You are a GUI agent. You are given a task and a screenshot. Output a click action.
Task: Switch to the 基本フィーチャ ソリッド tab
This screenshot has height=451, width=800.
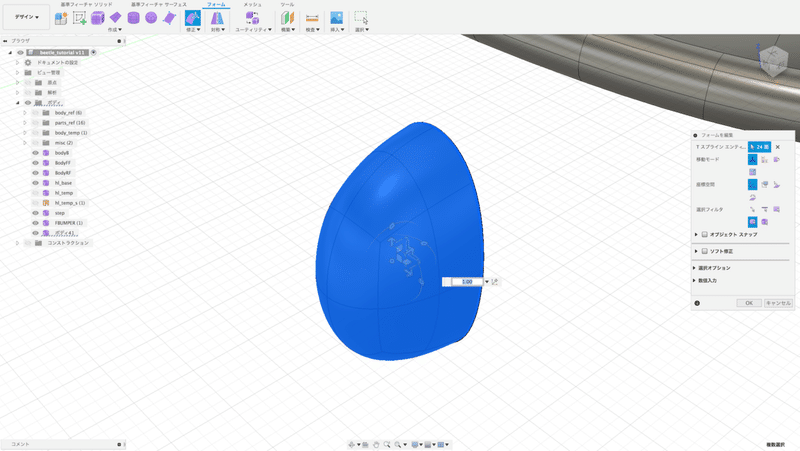[87, 4]
